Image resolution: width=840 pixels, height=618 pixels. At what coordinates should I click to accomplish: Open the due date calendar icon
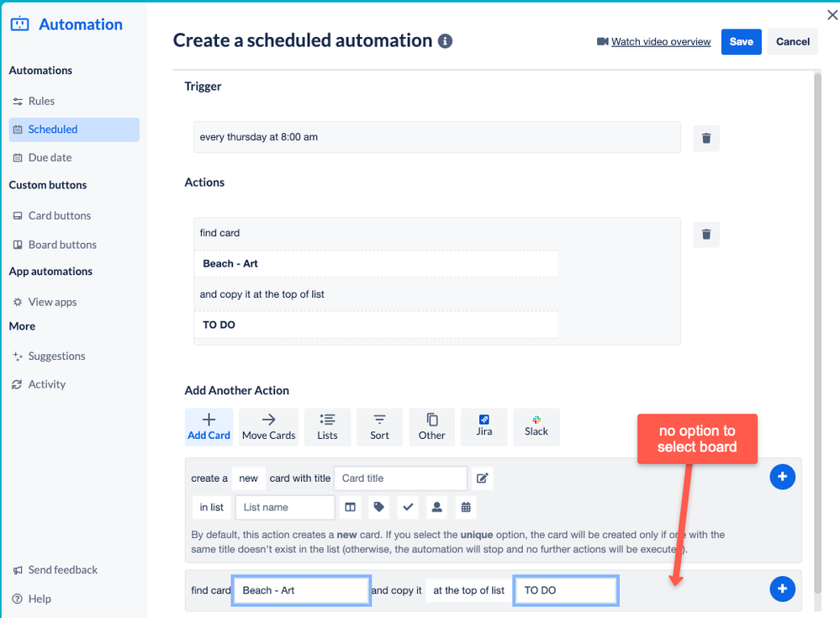[466, 507]
